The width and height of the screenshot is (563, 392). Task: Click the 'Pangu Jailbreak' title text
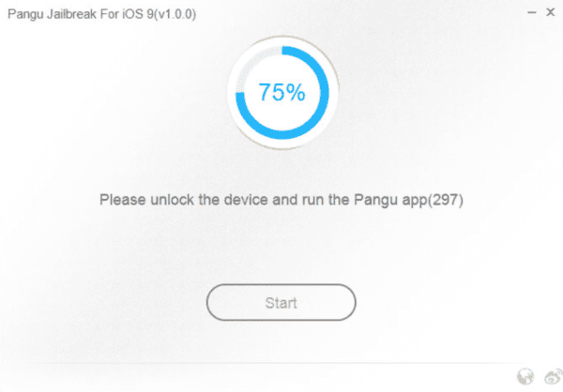(56, 15)
